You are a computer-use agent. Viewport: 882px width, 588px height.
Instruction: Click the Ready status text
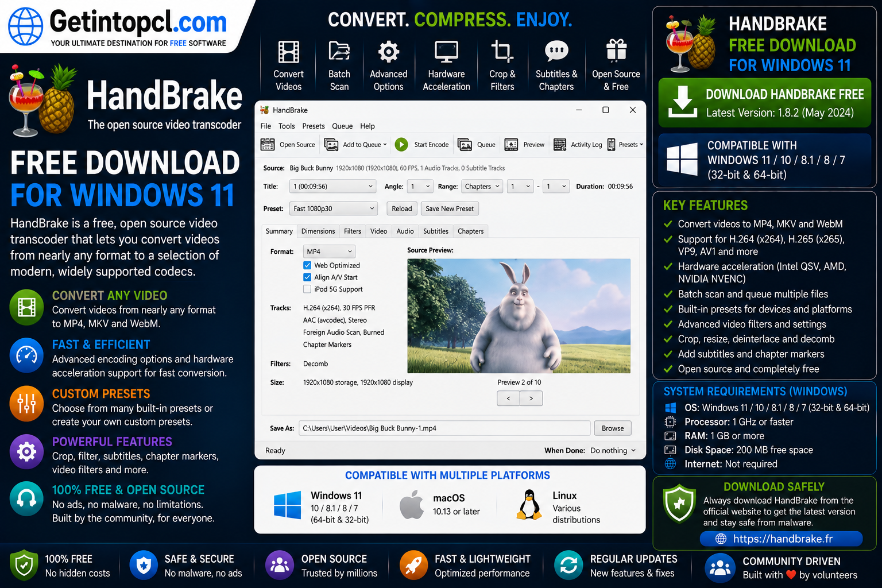tap(275, 451)
